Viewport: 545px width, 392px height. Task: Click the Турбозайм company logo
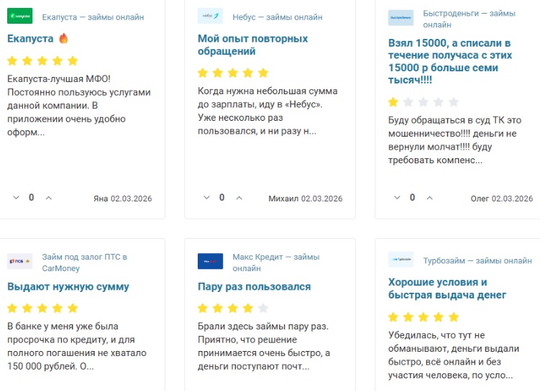click(x=400, y=260)
